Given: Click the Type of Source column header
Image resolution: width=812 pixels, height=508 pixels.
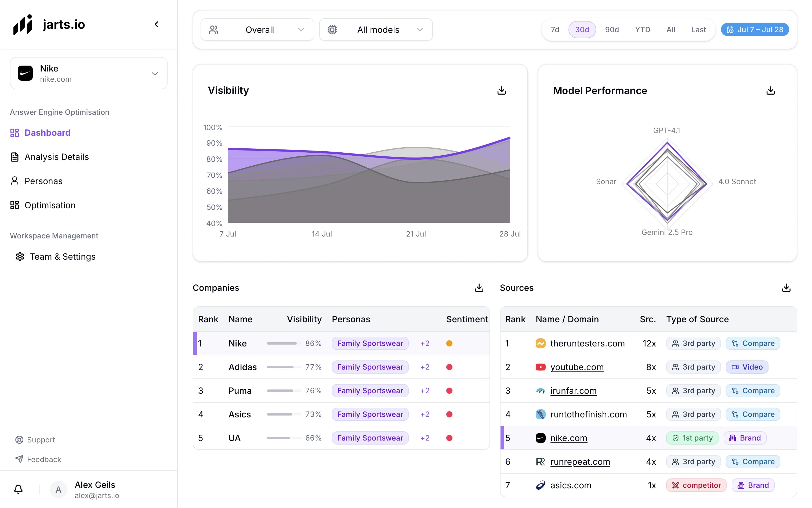Looking at the screenshot, I should click(697, 319).
